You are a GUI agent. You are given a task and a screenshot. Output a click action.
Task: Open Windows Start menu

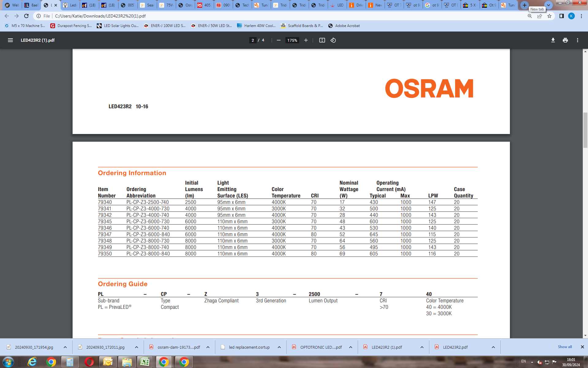pos(8,362)
